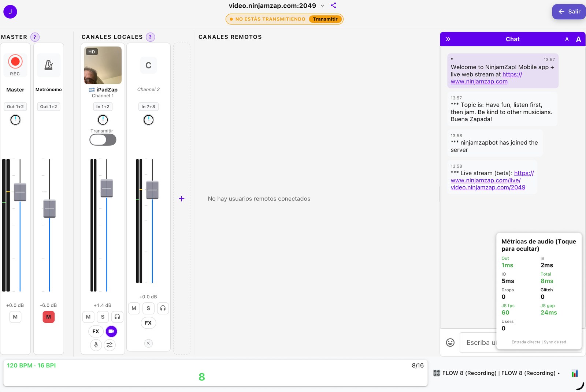Remove Channel 2 with the X icon
Image resolution: width=586 pixels, height=392 pixels.
[x=148, y=343]
